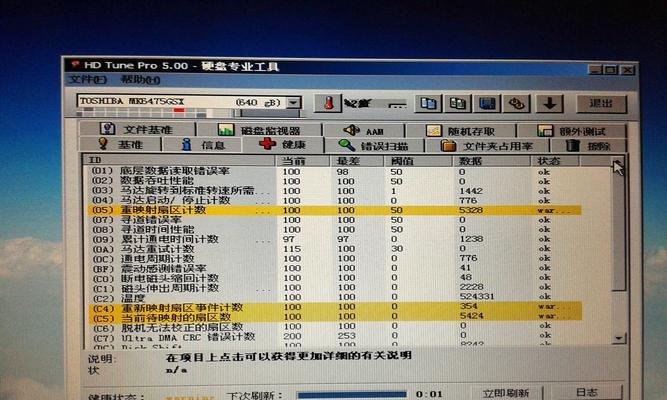Viewport: 667px width, 400px height.
Task: Select row (01) 底层数据读取错误率
Action: pos(334,171)
